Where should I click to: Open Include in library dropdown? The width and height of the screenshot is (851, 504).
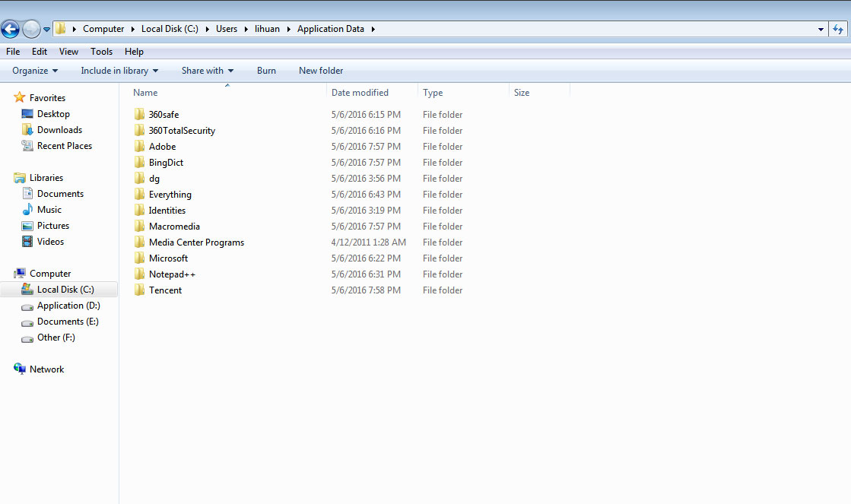point(119,71)
